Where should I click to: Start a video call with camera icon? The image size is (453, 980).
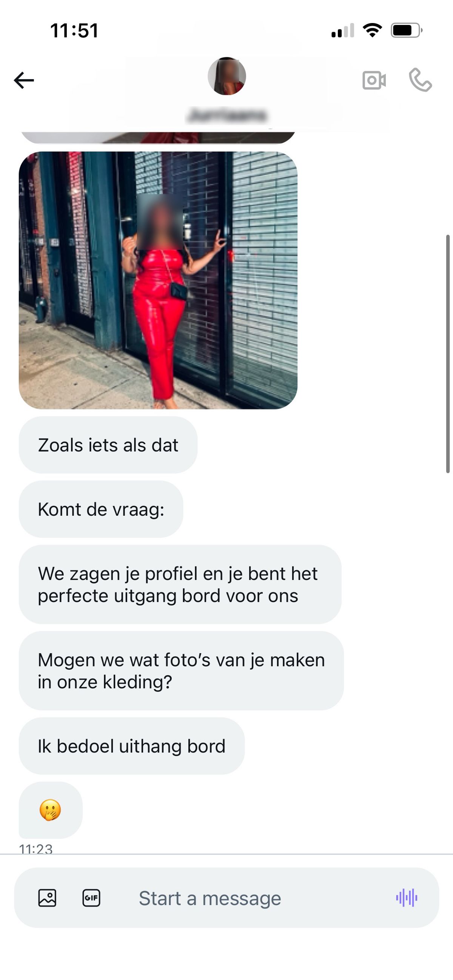click(x=374, y=80)
